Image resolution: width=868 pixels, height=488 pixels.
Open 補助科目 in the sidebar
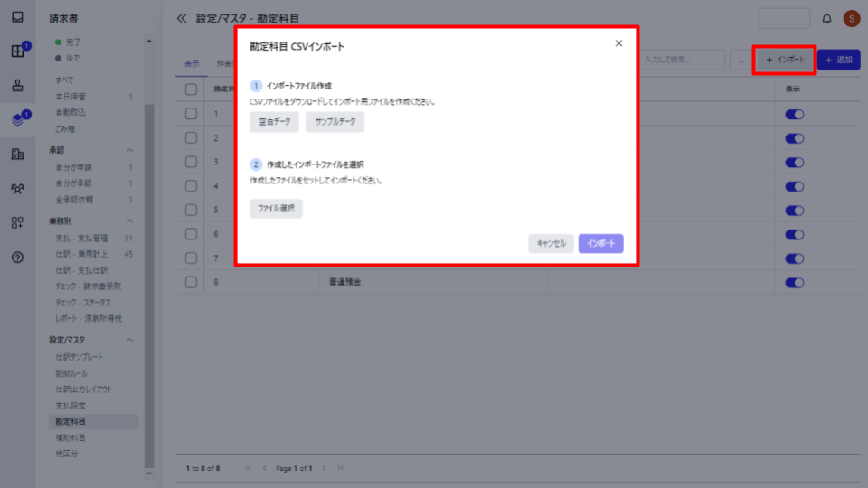(x=71, y=437)
